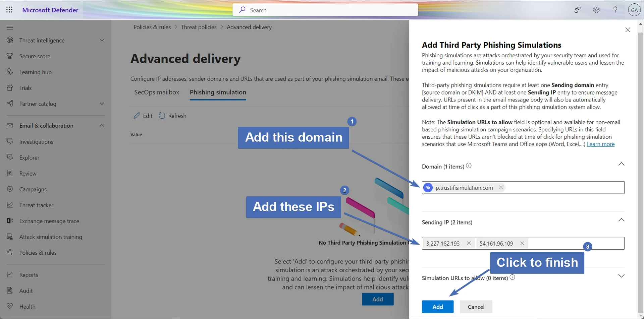Click the Refresh icon button
Image resolution: width=644 pixels, height=319 pixels.
coord(162,116)
